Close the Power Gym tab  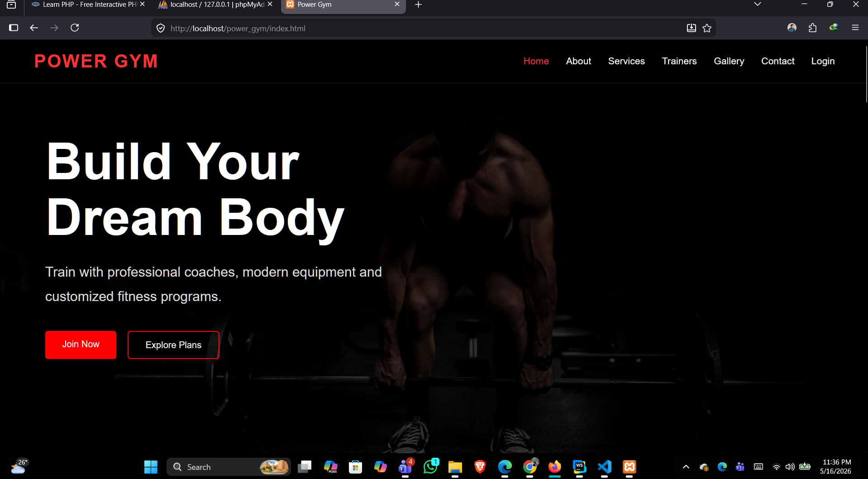pyautogui.click(x=397, y=4)
